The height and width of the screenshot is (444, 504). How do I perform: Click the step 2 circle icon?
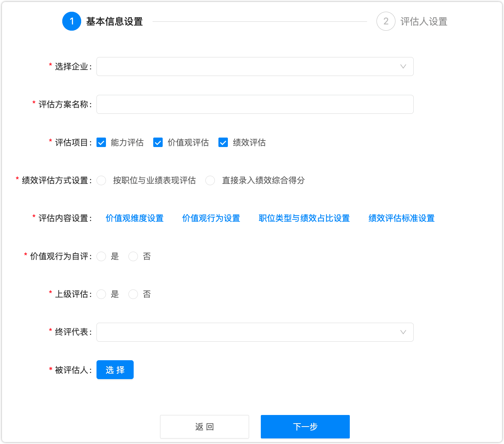(386, 21)
